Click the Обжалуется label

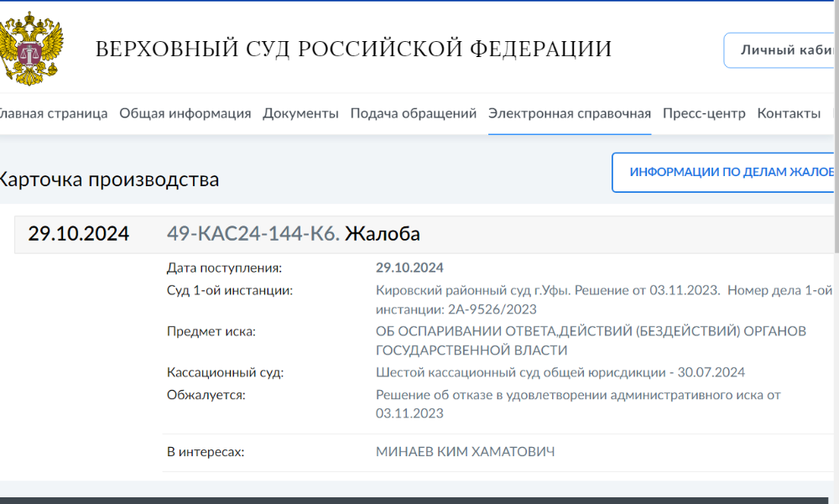[x=206, y=395]
